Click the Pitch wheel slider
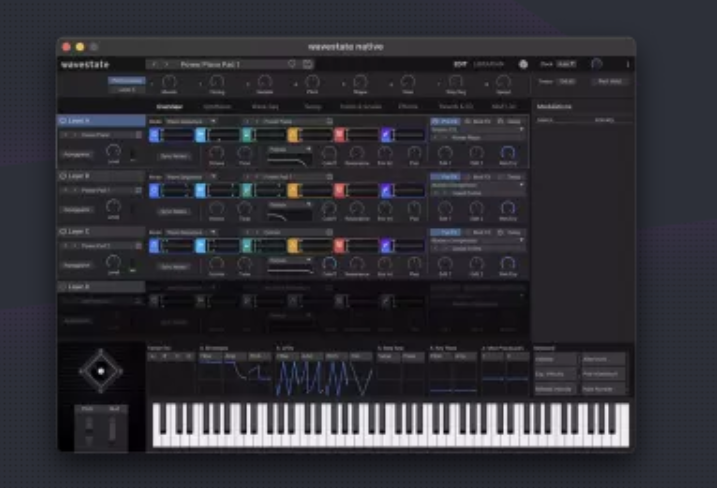717x488 pixels. (89, 430)
